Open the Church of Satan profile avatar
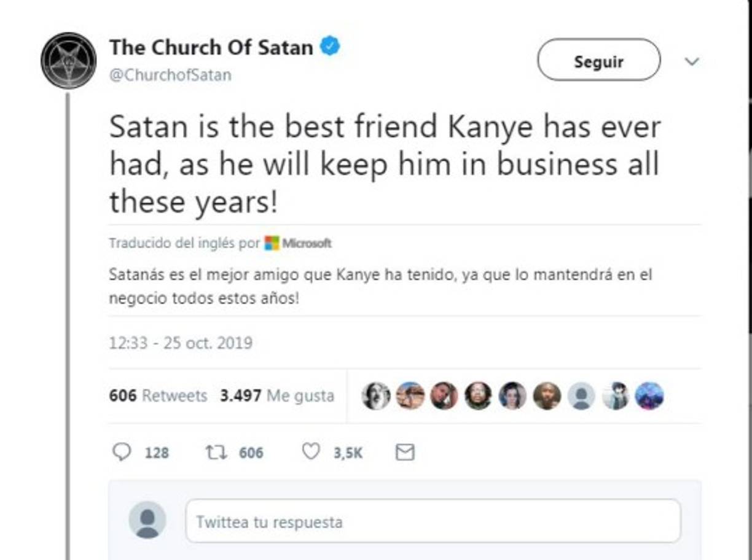 point(68,60)
